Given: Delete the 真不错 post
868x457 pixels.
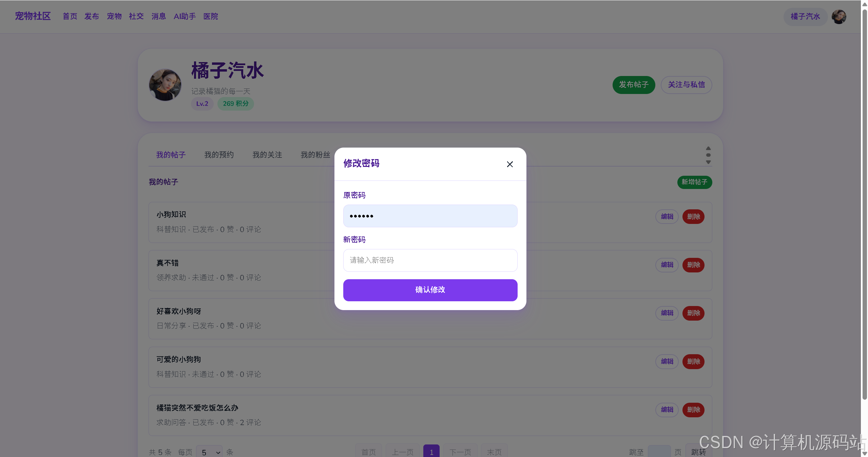Looking at the screenshot, I should click(x=693, y=265).
